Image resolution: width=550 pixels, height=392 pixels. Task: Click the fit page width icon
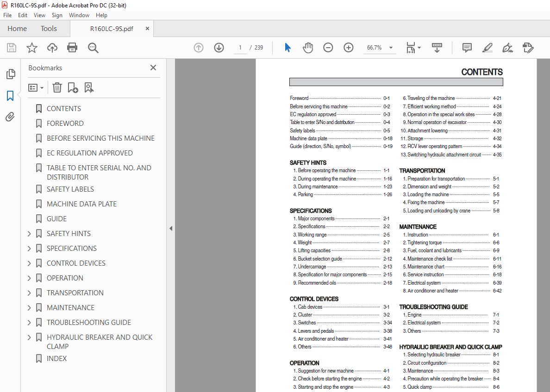pyautogui.click(x=411, y=48)
